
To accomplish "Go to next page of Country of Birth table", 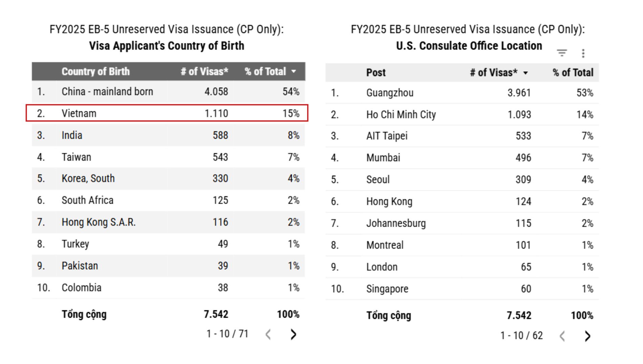I will tap(293, 334).
